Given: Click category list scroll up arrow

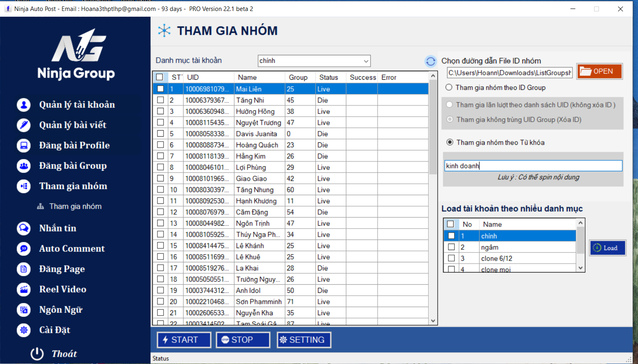Looking at the screenshot, I should click(x=581, y=223).
